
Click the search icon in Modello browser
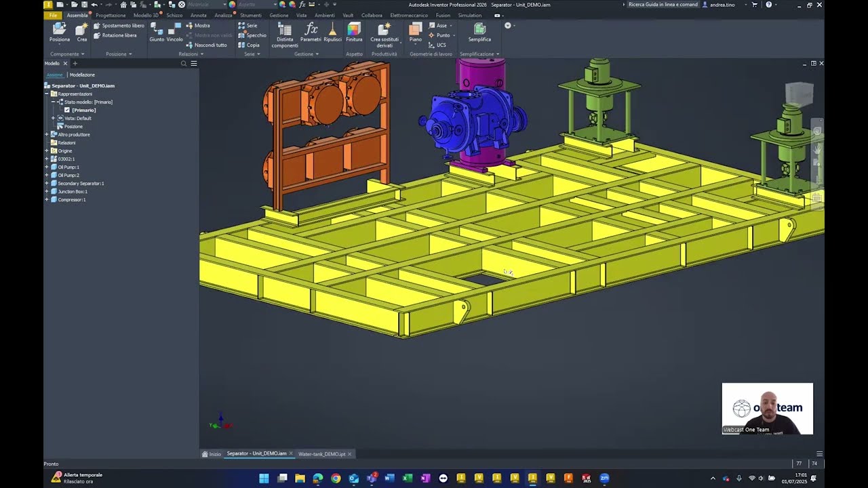[x=183, y=64]
